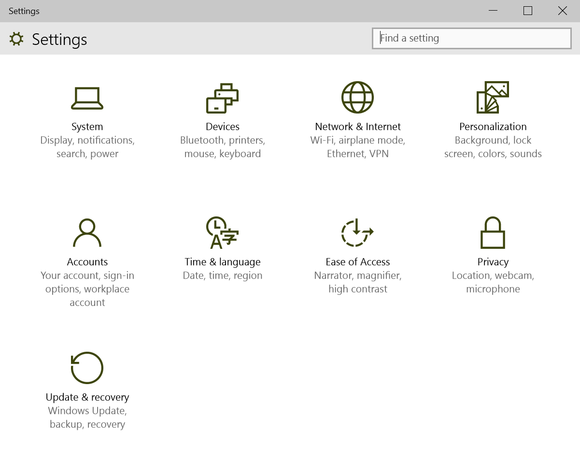
Task: Open the System laptop icon
Action: [x=87, y=98]
